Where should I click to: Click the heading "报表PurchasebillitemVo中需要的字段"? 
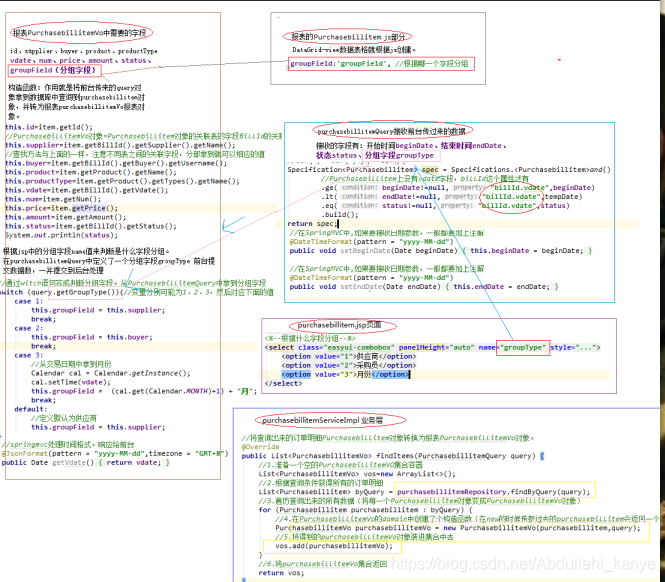click(x=80, y=33)
